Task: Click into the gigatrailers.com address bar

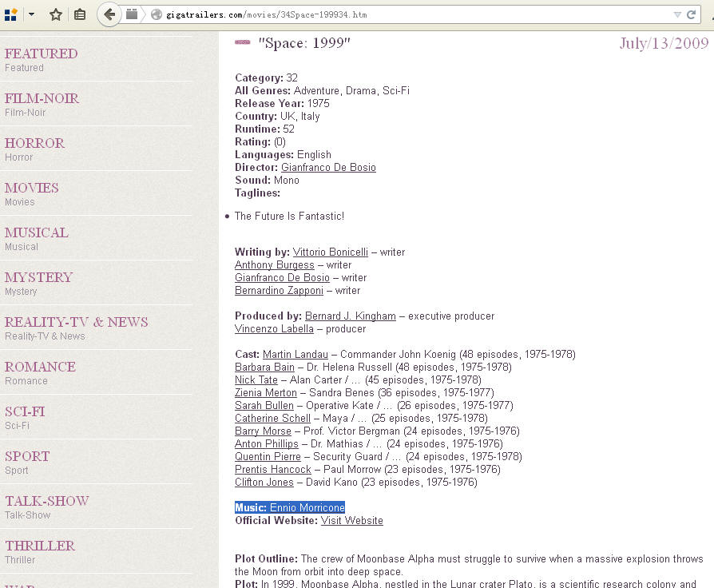Action: coord(410,14)
